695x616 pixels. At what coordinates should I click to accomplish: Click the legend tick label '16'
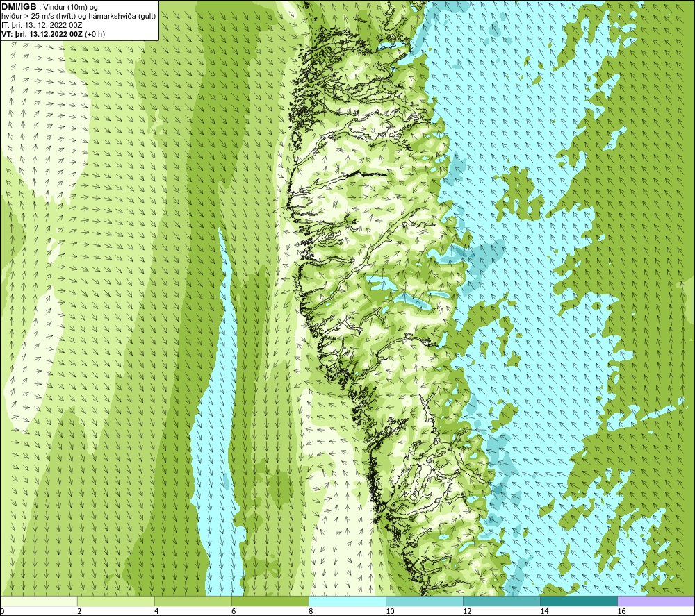coord(621,611)
